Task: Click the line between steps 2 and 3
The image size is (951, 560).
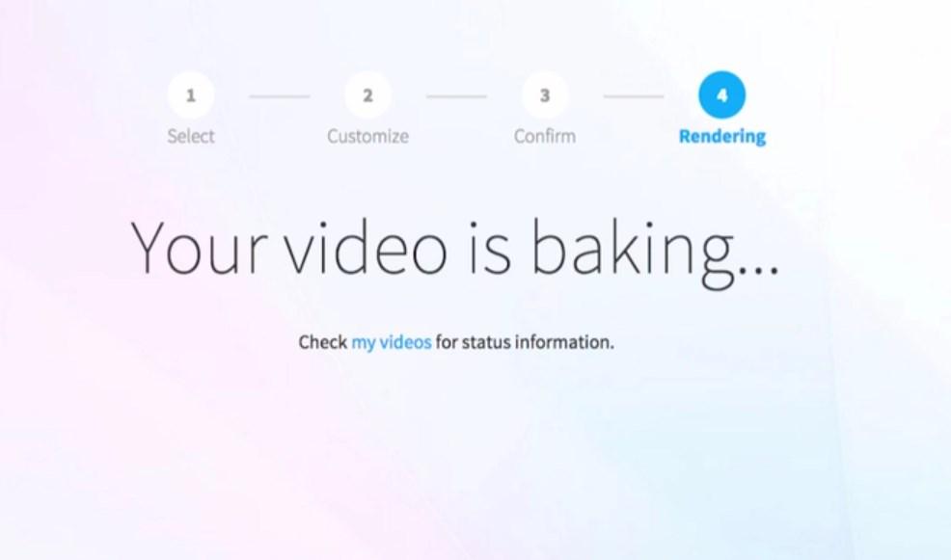Action: click(457, 96)
